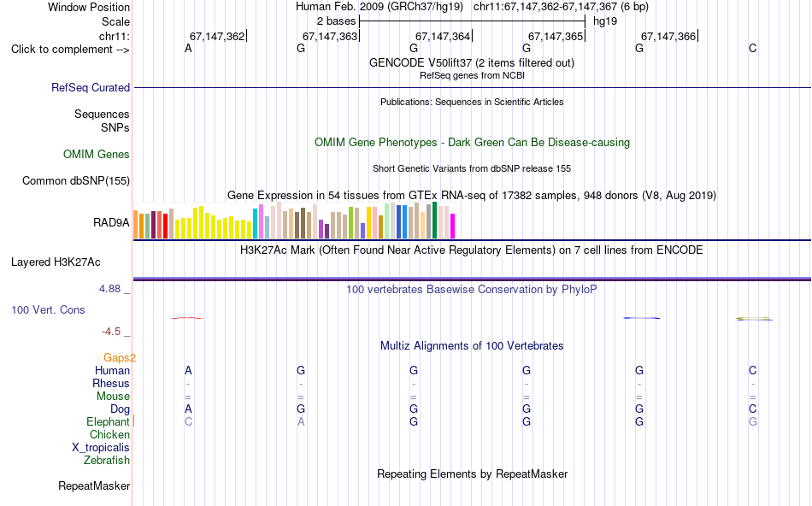Click 'RefSeq genes from NCBI' title
Image resolution: width=812 pixels, height=506 pixels.
click(472, 75)
